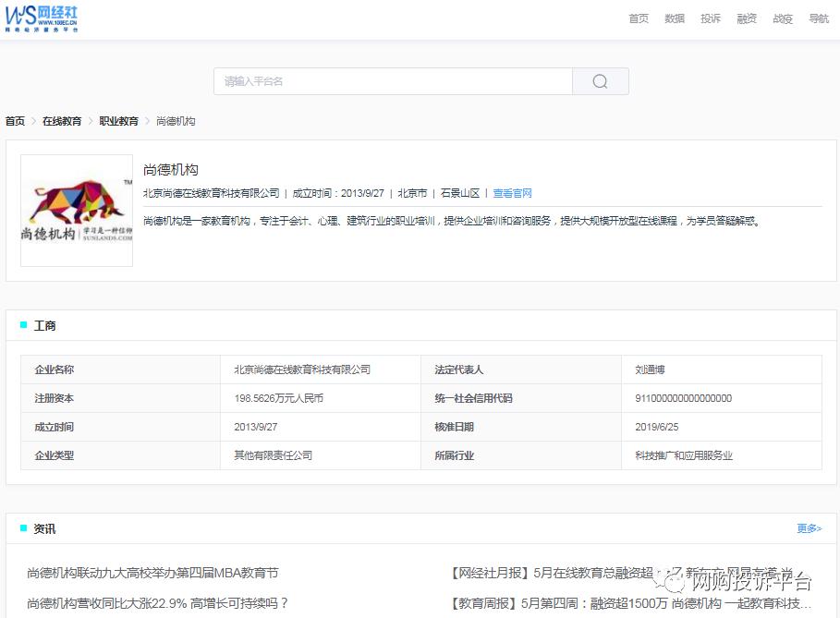Click 更多> in the 资讯 section
The image size is (840, 618).
pos(809,528)
